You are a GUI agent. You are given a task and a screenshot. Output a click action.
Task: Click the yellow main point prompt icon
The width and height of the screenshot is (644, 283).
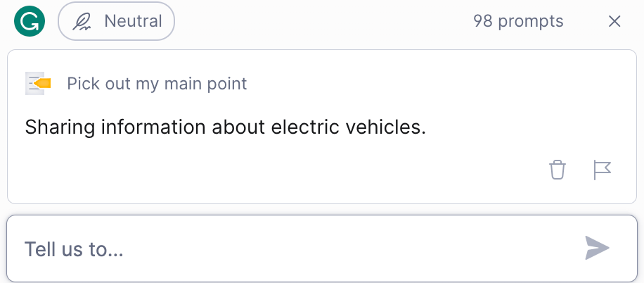point(36,84)
